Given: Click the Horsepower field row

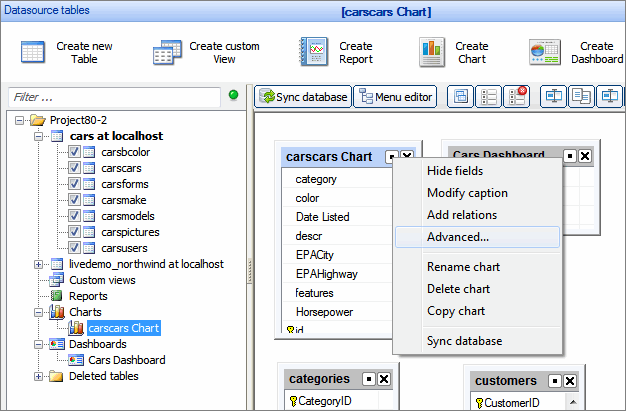Looking at the screenshot, I should click(337, 312).
